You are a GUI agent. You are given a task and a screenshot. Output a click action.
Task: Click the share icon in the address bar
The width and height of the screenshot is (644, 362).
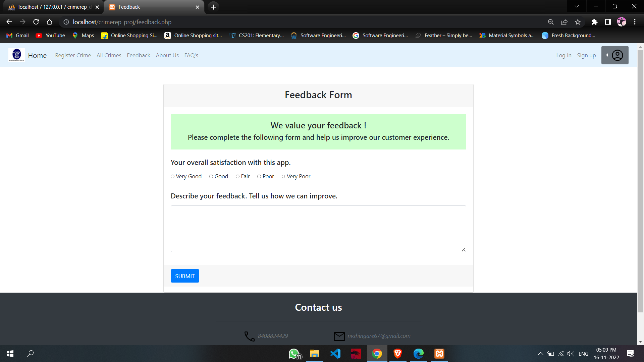tap(564, 22)
